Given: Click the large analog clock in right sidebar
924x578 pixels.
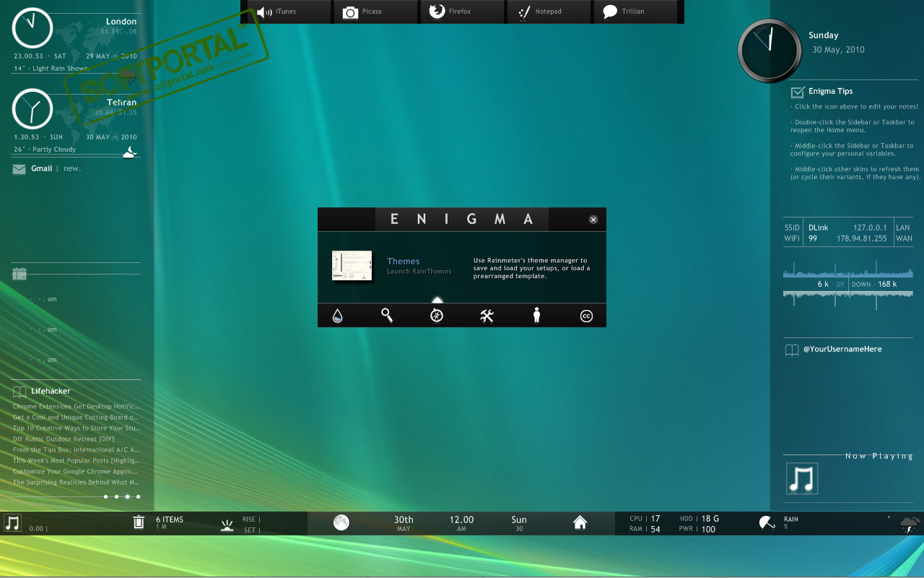Looking at the screenshot, I should (x=770, y=51).
